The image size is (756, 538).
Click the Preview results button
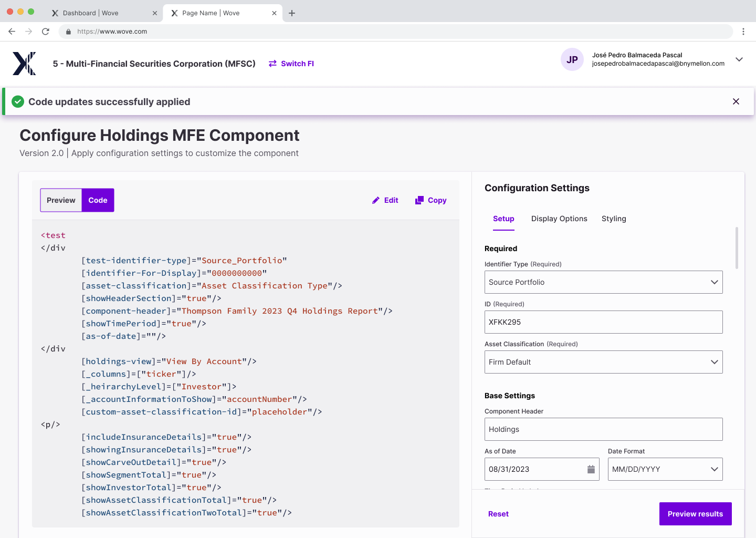tap(696, 514)
